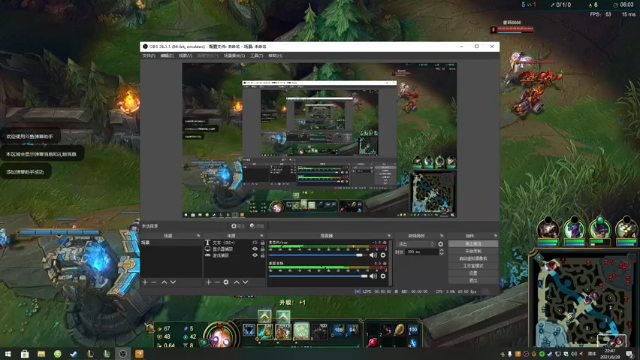
Task: Click the mixer dock vertical scrollbar
Action: [391, 262]
